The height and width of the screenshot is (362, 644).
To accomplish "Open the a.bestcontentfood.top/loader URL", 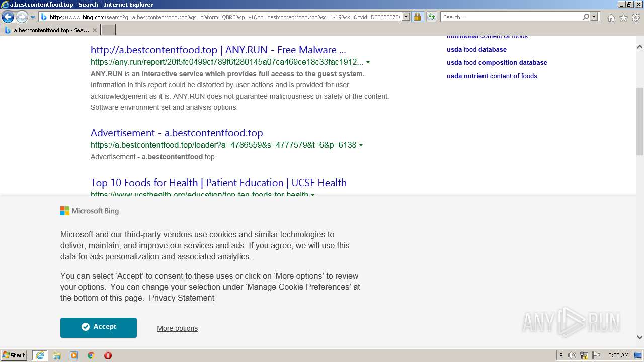I will click(223, 145).
